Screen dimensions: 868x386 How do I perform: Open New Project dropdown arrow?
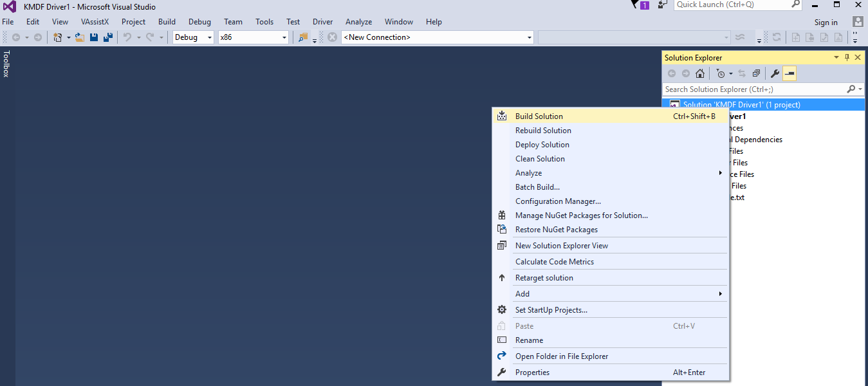point(69,37)
